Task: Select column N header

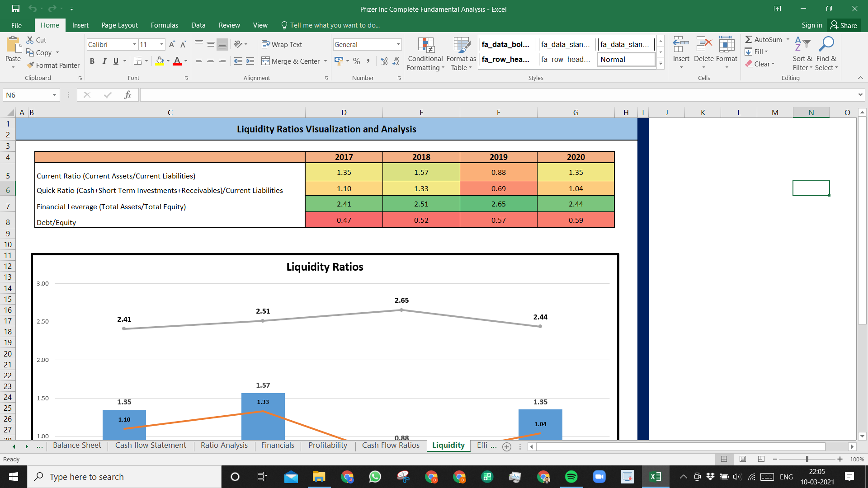Action: coord(811,113)
